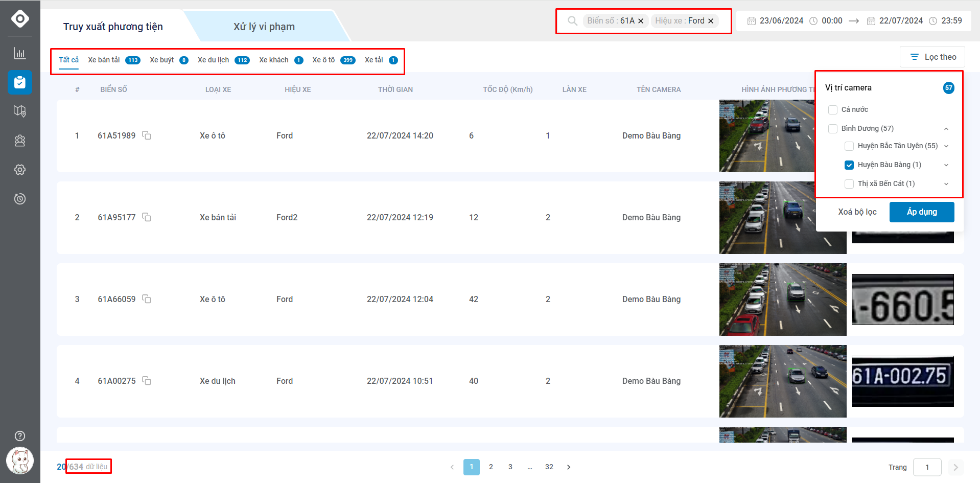Viewport: 980px width, 483px height.
Task: Go to the previous page arrow
Action: [452, 467]
